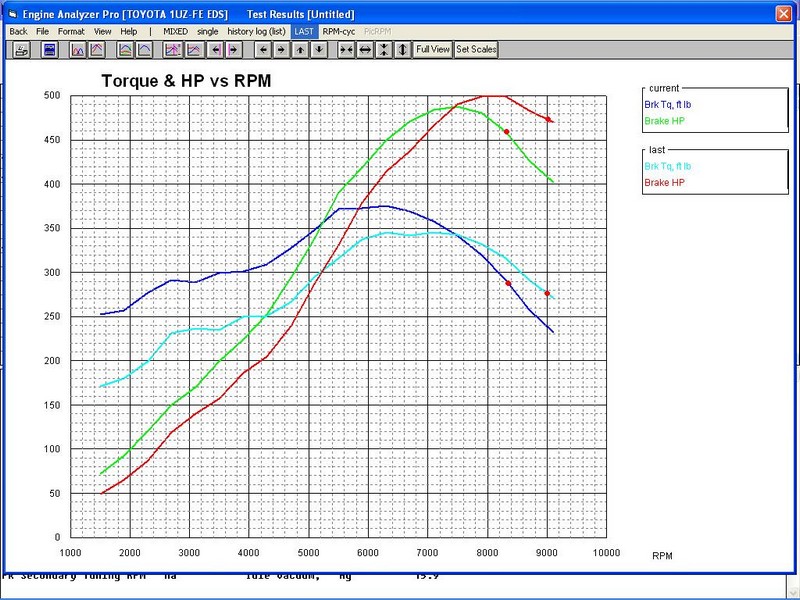Screen dimensions: 800x600
Task: Open the File menu
Action: (42, 32)
